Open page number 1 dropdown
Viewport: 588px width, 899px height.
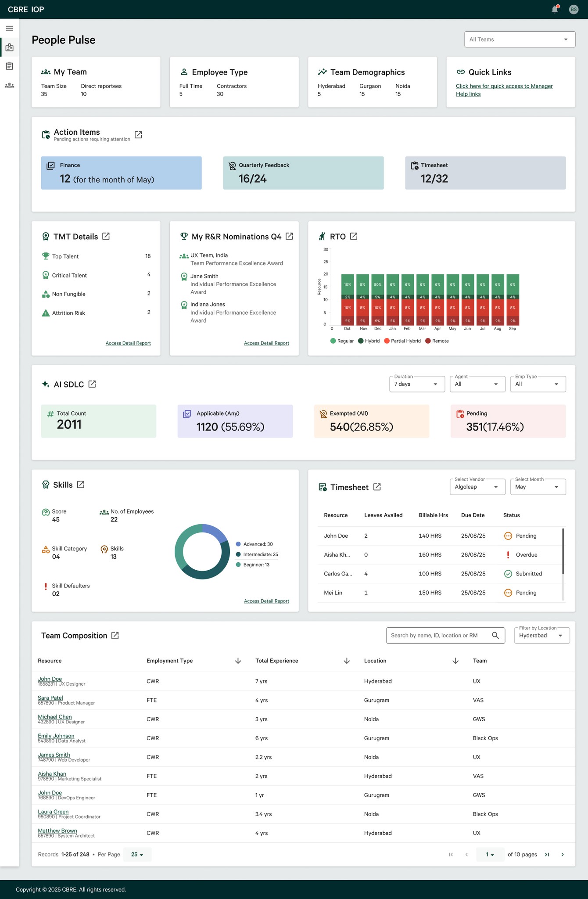click(x=490, y=854)
